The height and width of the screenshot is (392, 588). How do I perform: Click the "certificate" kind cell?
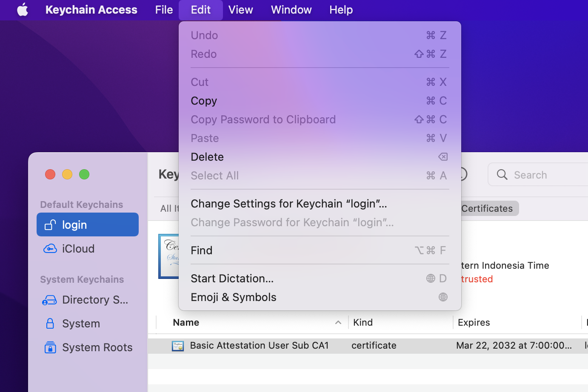coord(374,346)
